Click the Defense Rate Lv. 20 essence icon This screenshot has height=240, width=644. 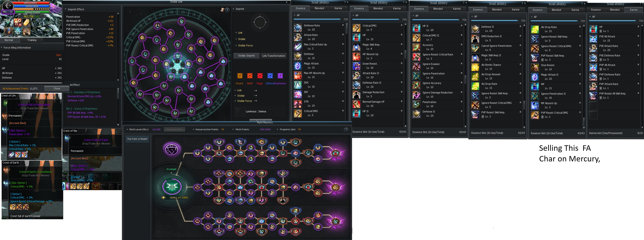click(x=298, y=28)
